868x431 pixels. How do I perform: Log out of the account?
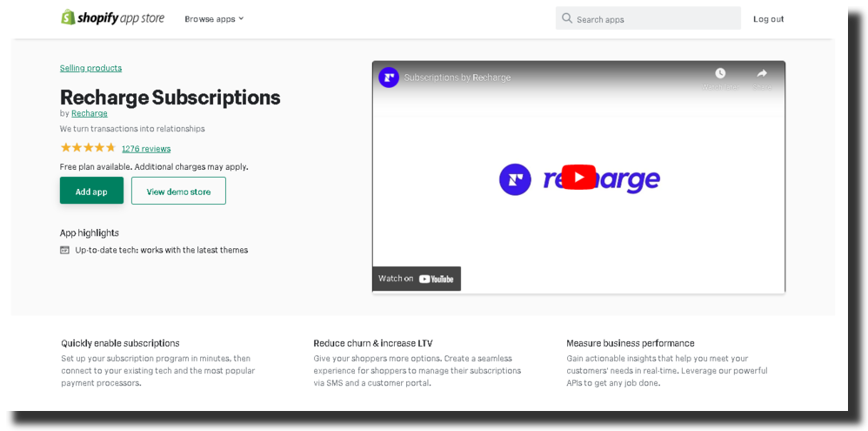coord(768,19)
